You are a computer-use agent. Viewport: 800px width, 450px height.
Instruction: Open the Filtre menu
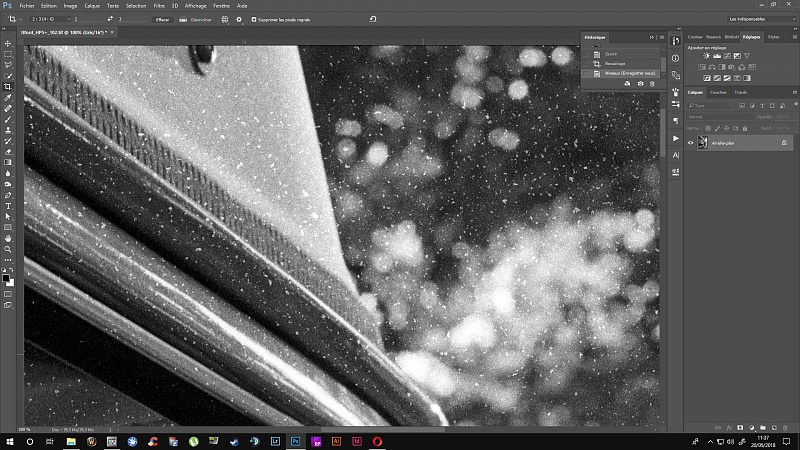(159, 5)
